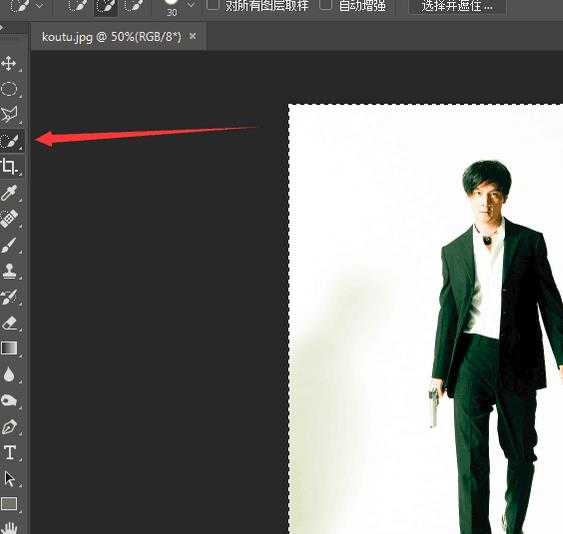The height and width of the screenshot is (534, 563).
Task: Choose Add to selection brush mode
Action: 105,7
